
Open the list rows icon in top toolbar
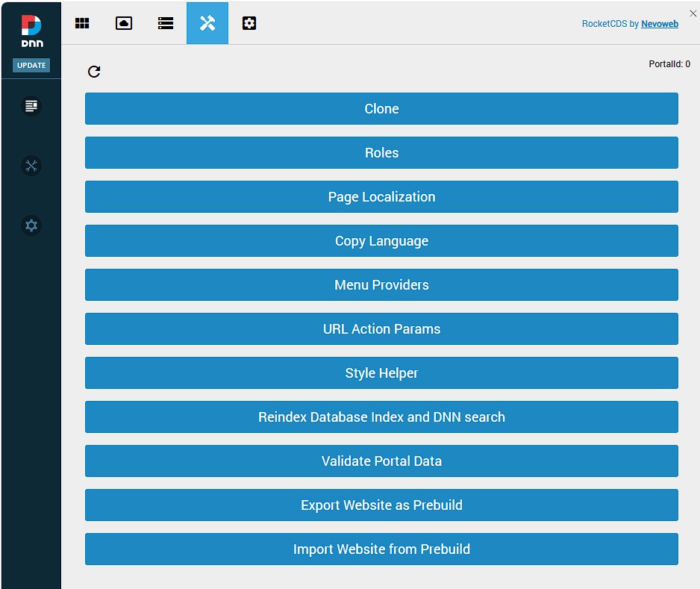click(x=166, y=23)
